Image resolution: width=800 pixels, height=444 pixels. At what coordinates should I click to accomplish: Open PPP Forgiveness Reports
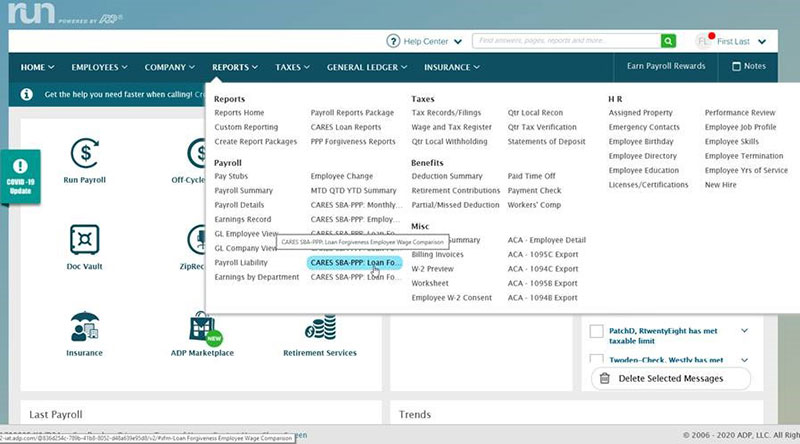pos(353,141)
